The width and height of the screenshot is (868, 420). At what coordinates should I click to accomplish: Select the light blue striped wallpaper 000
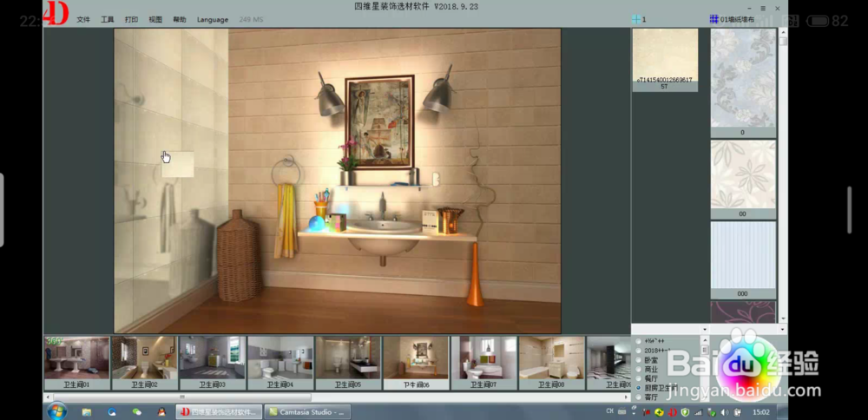pos(743,259)
